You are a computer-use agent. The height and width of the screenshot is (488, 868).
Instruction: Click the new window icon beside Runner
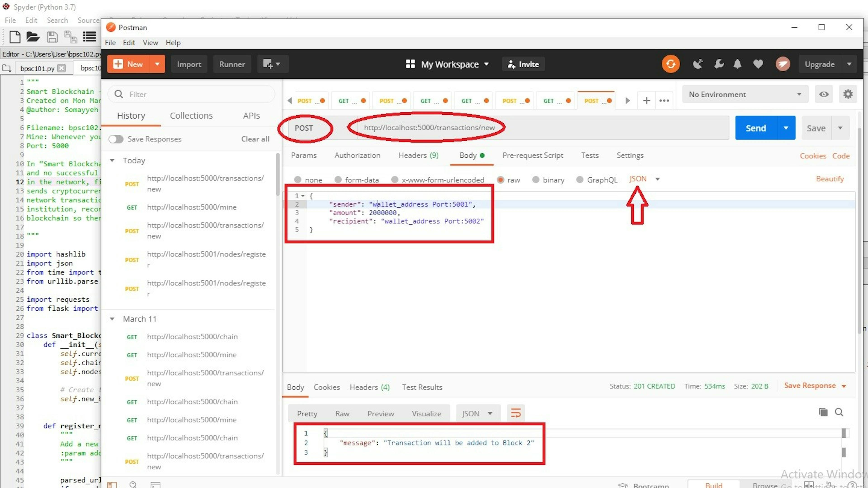click(x=272, y=64)
